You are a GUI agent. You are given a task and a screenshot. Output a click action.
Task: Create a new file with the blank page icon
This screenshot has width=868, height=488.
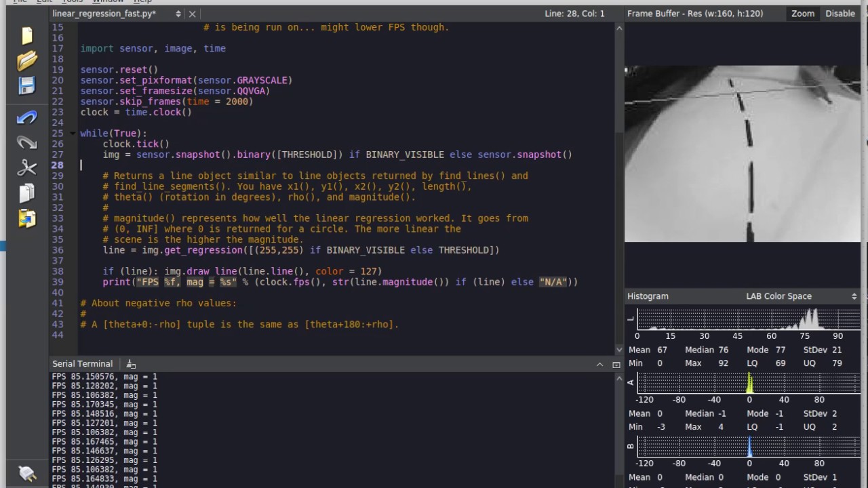tap(27, 35)
